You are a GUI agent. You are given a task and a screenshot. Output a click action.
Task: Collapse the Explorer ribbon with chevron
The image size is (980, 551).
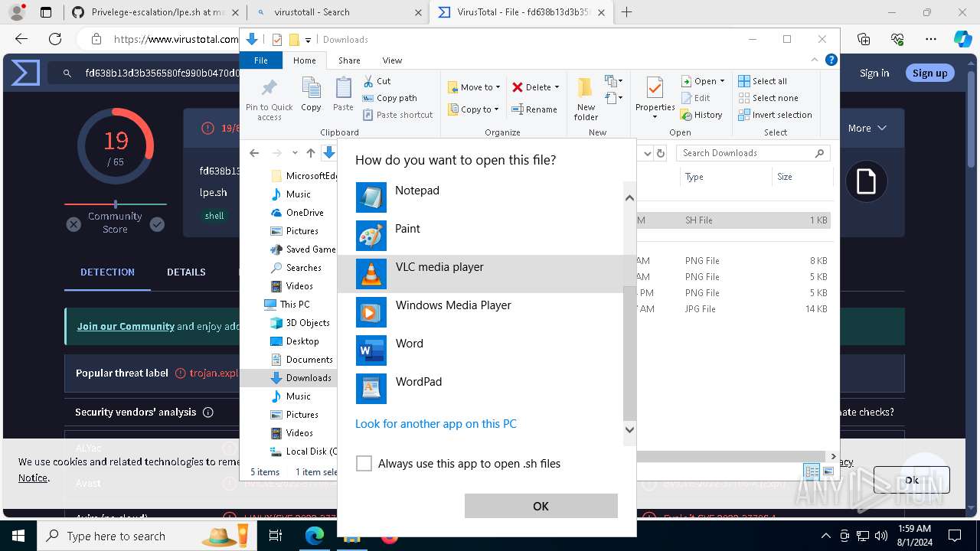[x=815, y=60]
